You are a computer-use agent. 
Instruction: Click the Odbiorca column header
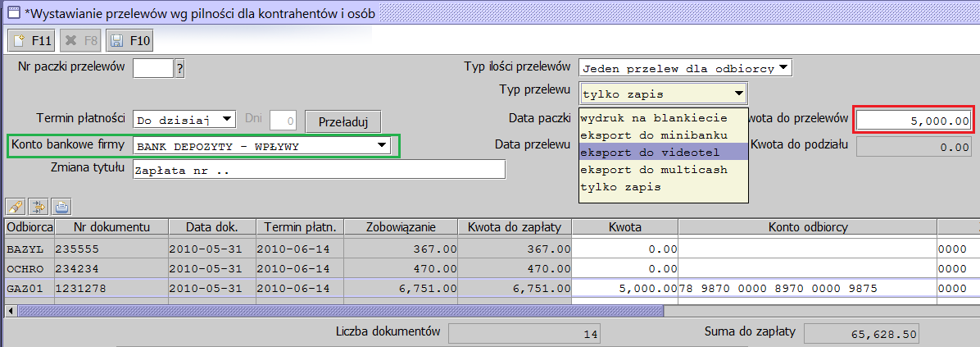(29, 227)
